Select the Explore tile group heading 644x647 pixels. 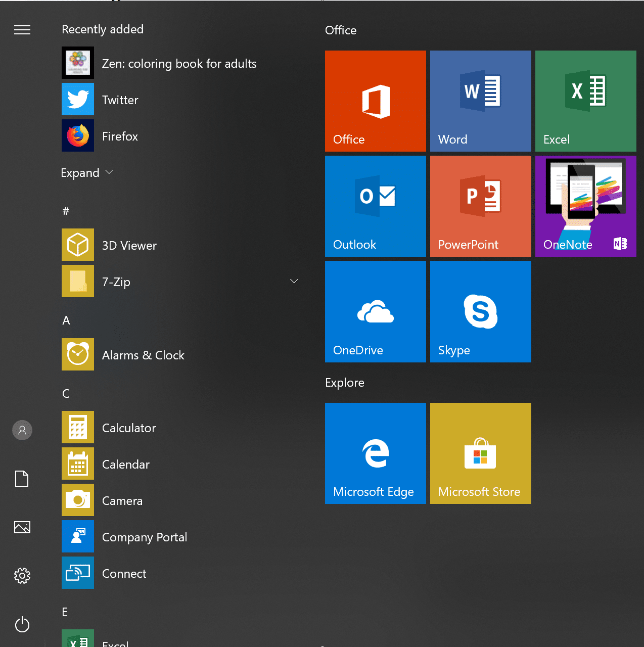point(345,383)
